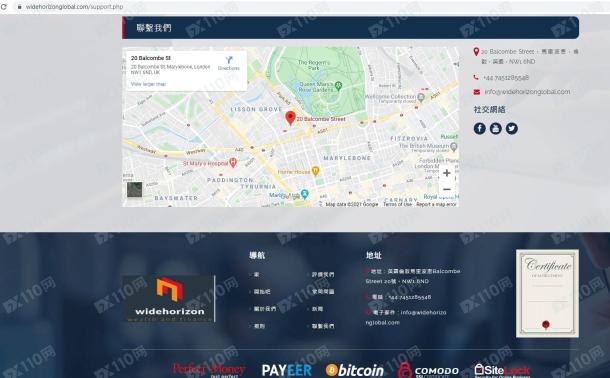The width and height of the screenshot is (610, 378).
Task: Reload the page with the browser refresh icon
Action: click(4, 7)
